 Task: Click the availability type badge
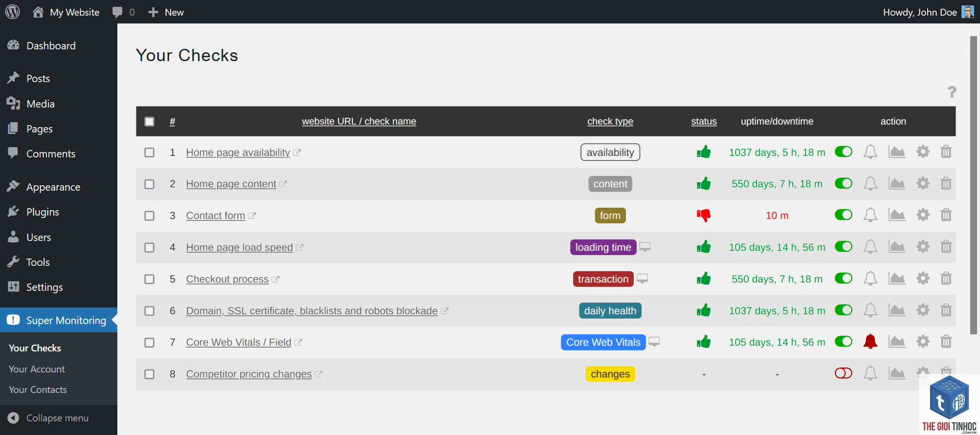pos(610,152)
